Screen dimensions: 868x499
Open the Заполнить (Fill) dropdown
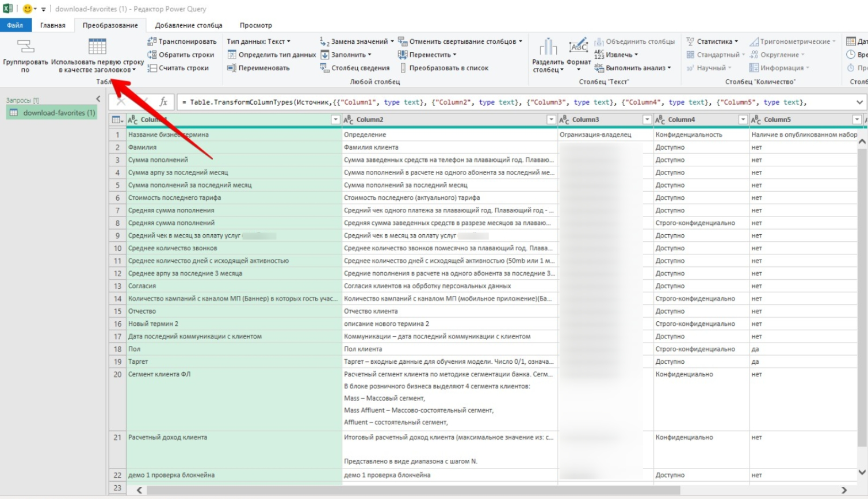tap(346, 55)
